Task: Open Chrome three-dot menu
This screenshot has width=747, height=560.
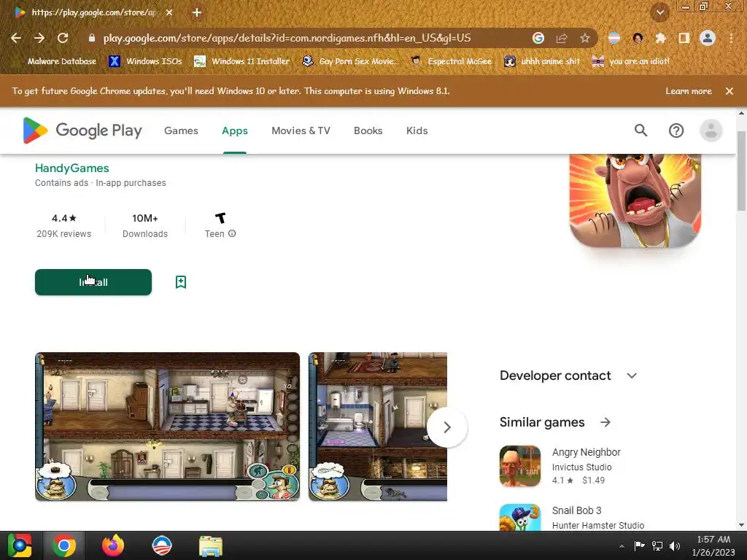Action: coord(731,38)
